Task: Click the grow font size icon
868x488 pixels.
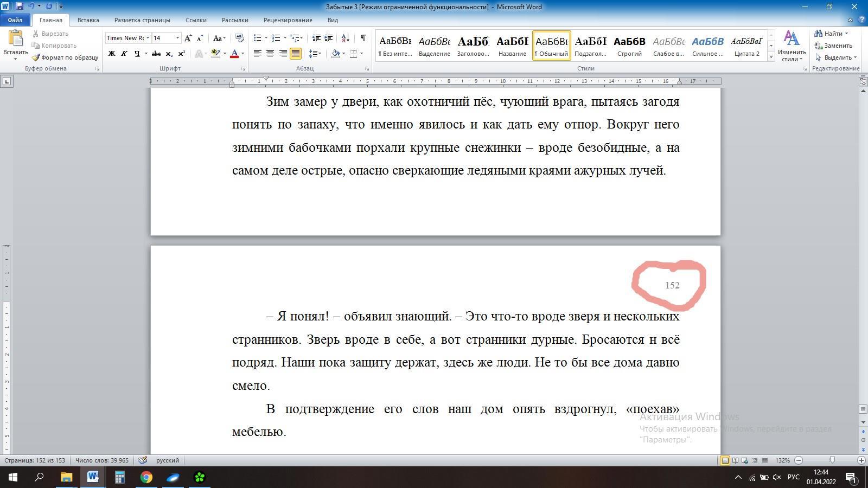Action: [x=188, y=38]
